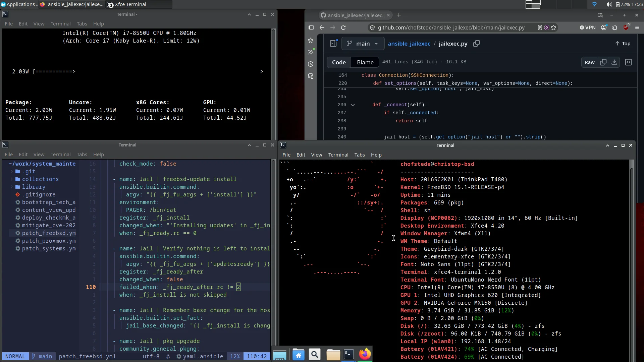Open the browser hamburger menu
Screen dimensions: 644x362
(637, 28)
